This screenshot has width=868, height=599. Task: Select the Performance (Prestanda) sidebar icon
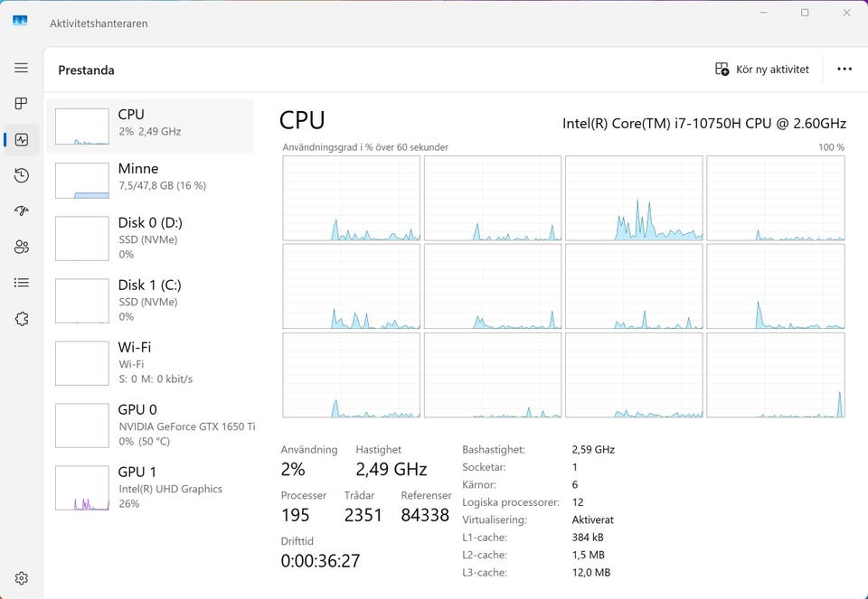(x=21, y=140)
